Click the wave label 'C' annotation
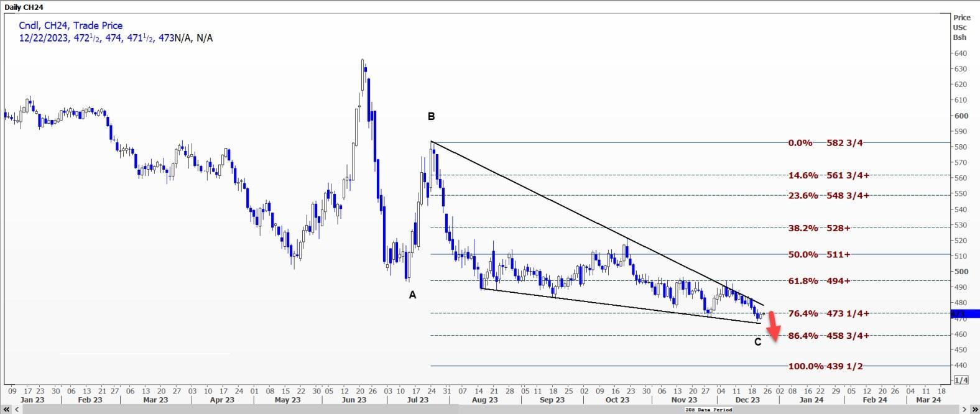Viewport: 980px width, 414px height. pyautogui.click(x=757, y=342)
